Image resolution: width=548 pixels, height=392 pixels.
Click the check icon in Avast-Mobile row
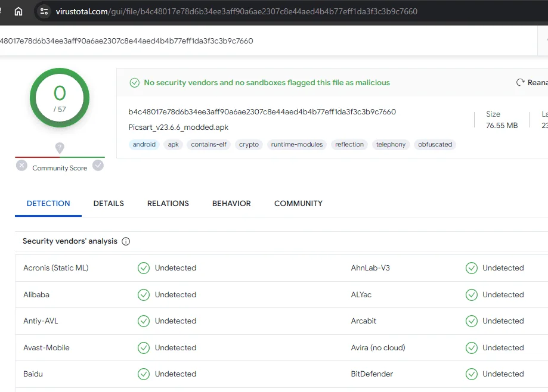(x=143, y=348)
